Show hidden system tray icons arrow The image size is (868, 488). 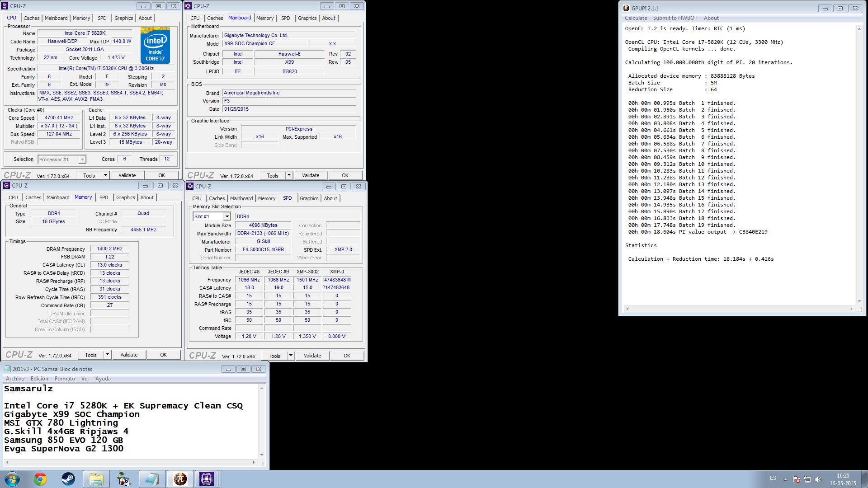[x=785, y=479]
